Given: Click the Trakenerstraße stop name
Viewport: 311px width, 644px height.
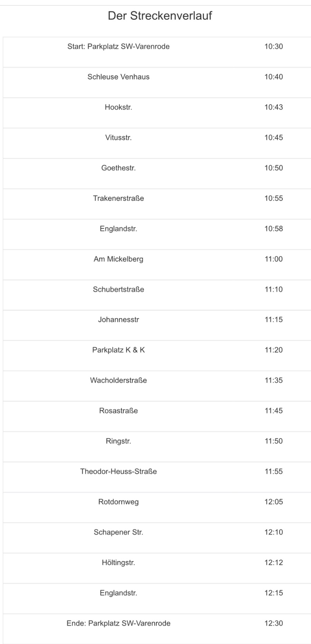Looking at the screenshot, I should (118, 199).
